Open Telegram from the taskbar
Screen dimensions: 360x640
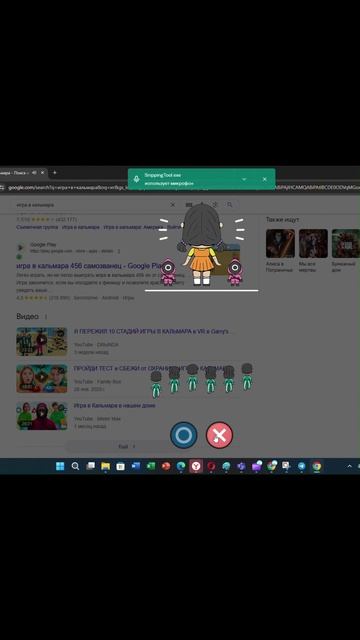click(x=301, y=466)
